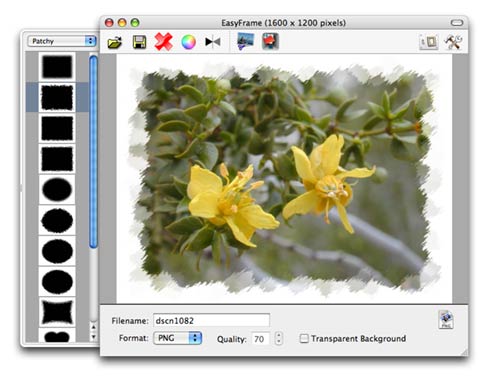
Task: Select the third rectangle frame thumbnail
Action: 57,128
